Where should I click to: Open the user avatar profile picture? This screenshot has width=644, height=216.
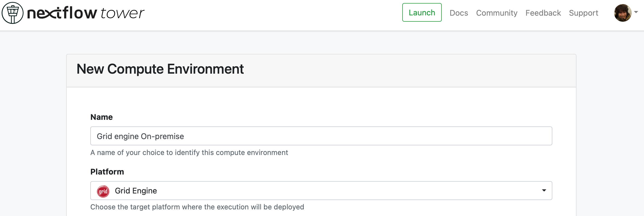click(623, 13)
